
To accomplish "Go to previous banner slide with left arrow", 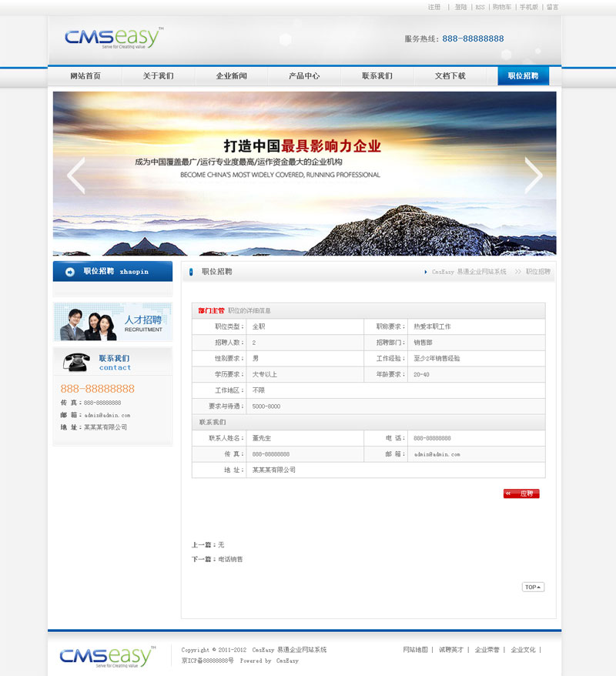I will point(75,175).
